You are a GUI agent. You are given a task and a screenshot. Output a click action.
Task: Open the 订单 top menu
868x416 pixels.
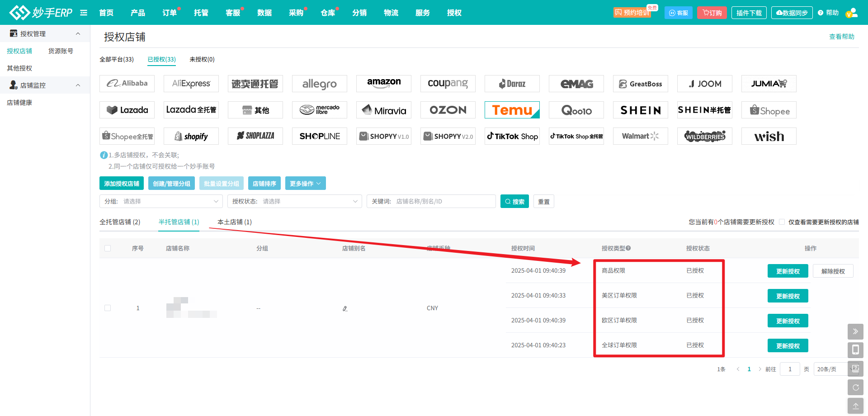(170, 13)
